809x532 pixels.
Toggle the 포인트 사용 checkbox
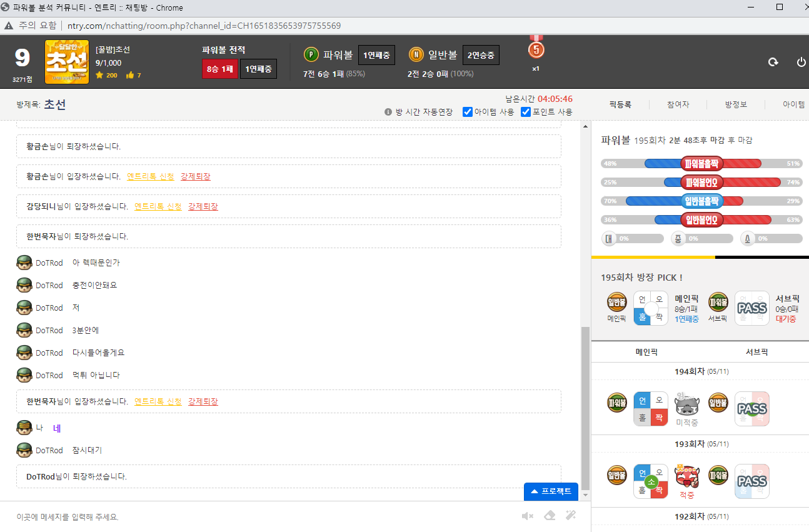click(526, 112)
